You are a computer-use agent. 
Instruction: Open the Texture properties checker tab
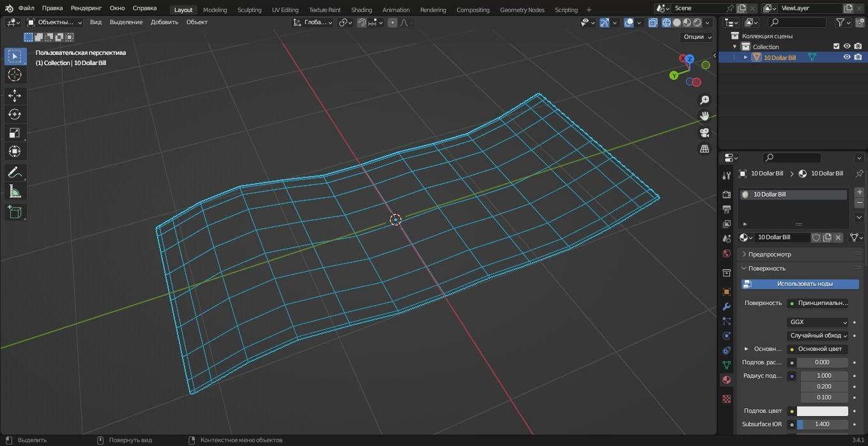(x=726, y=399)
